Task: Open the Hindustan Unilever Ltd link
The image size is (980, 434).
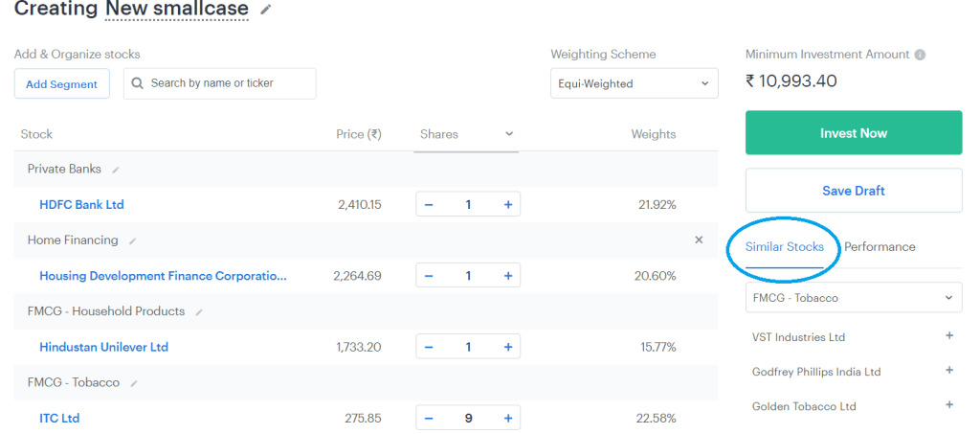Action: tap(103, 347)
